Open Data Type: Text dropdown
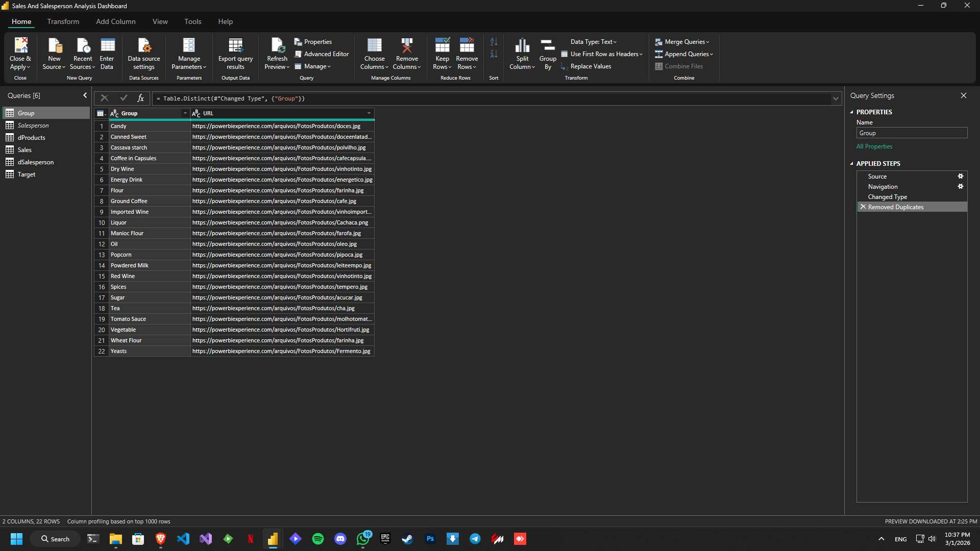Screen dimensions: 980x551 tap(593, 42)
